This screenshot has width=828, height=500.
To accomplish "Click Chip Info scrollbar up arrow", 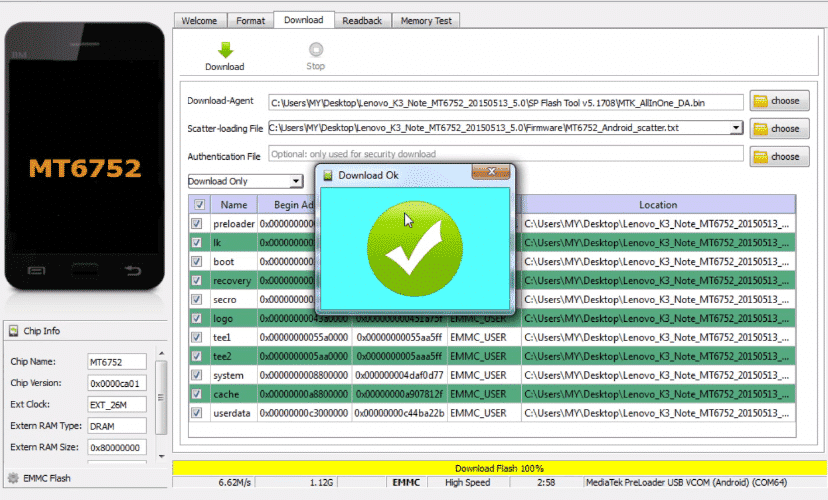I will click(x=162, y=353).
